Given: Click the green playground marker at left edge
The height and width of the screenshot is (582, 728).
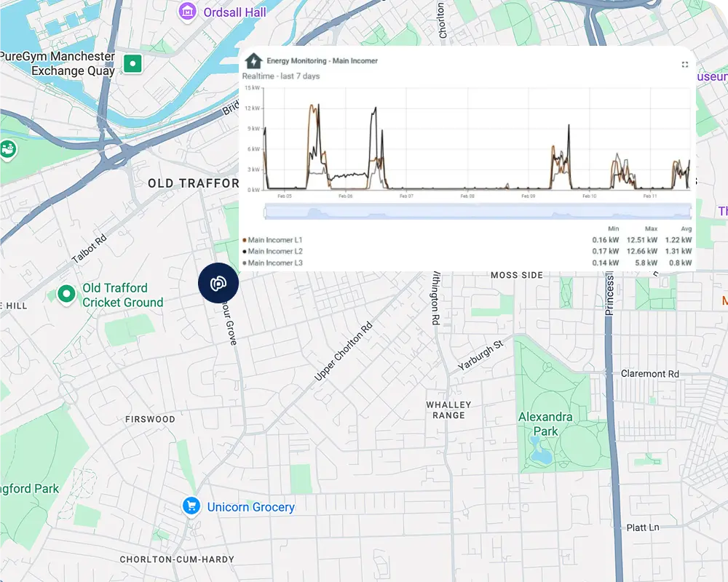Looking at the screenshot, I should tap(7, 149).
